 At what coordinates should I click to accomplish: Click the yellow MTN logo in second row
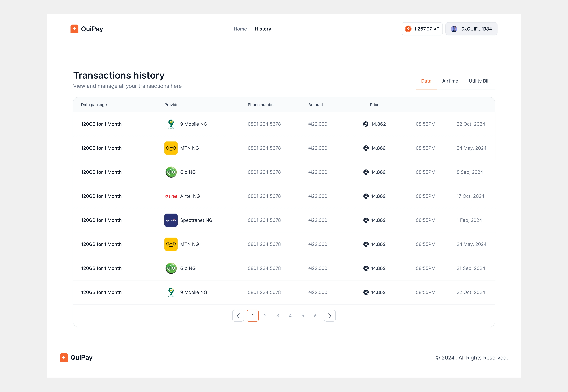[x=171, y=148]
